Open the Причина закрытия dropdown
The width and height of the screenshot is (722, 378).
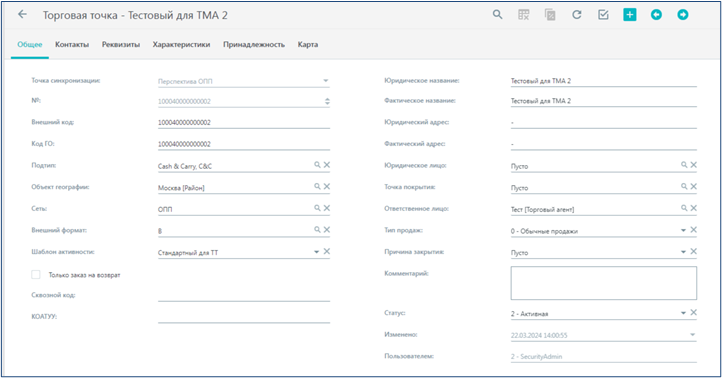[x=683, y=252]
